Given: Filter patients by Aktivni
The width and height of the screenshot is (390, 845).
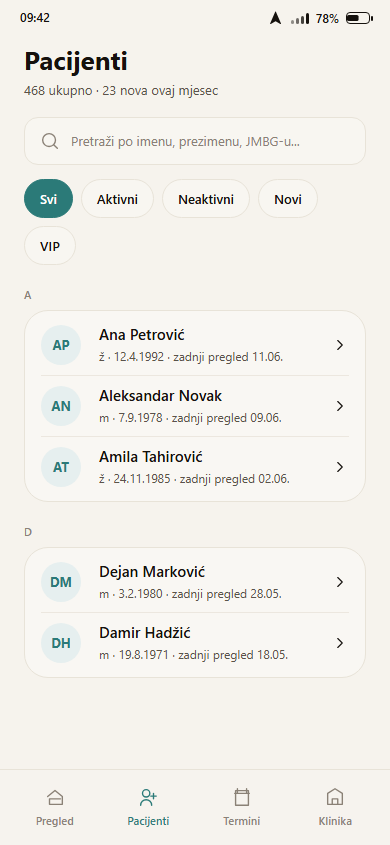Looking at the screenshot, I should [117, 199].
